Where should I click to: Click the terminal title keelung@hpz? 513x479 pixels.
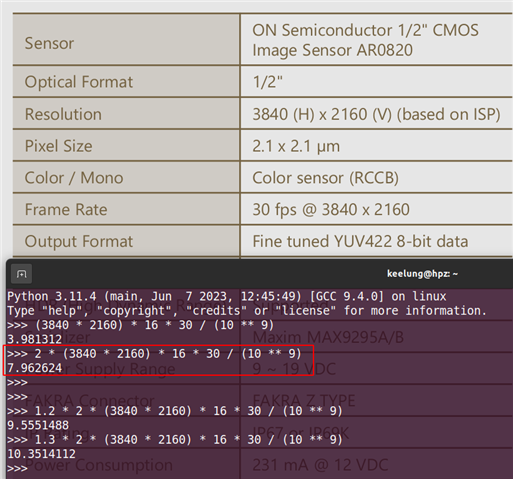click(422, 274)
